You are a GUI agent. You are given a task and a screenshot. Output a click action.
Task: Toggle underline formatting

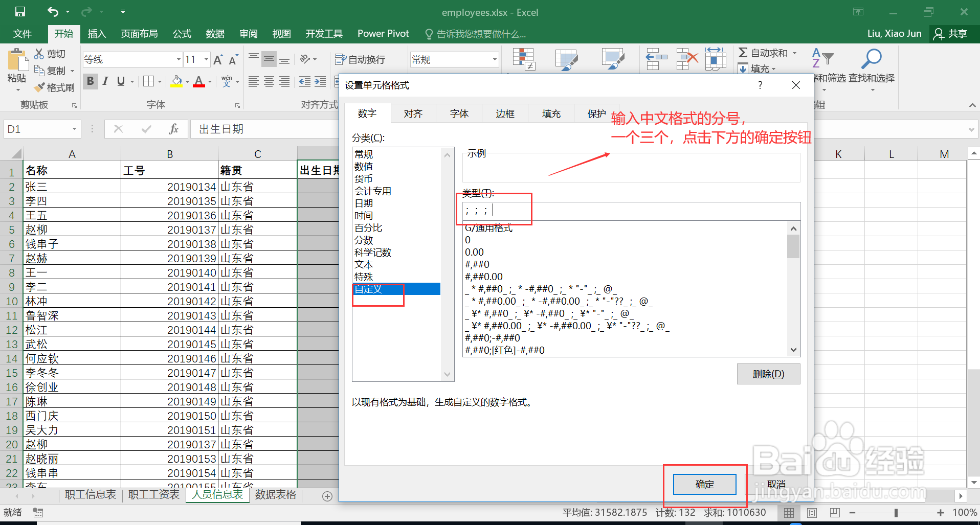click(x=121, y=81)
